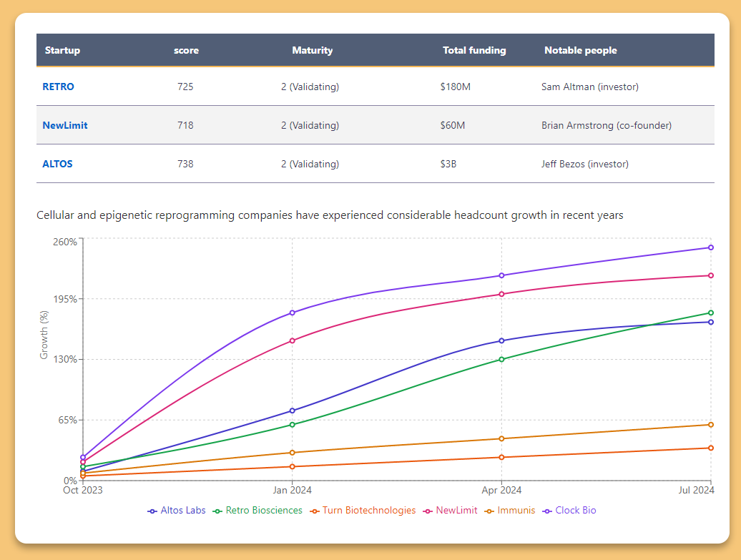This screenshot has width=741, height=560.
Task: Toggle Turn Biotechnologies legend entry
Action: point(363,511)
